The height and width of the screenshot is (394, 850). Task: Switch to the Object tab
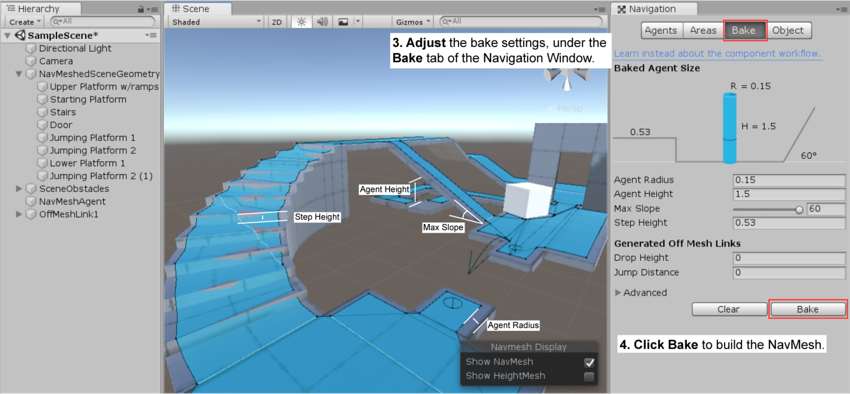(788, 30)
